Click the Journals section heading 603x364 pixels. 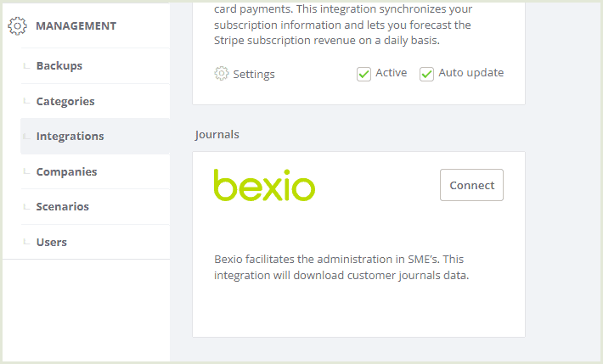pos(217,135)
